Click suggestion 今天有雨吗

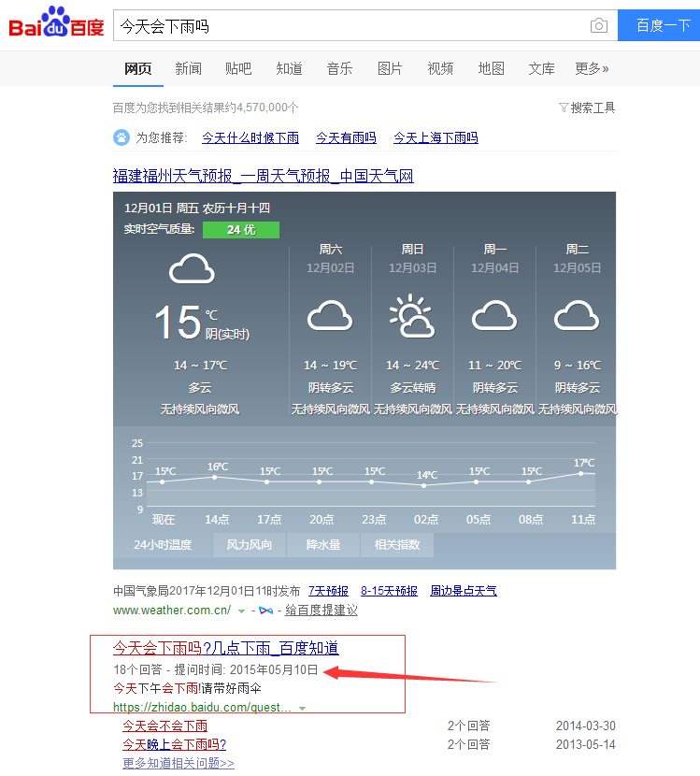click(x=347, y=137)
